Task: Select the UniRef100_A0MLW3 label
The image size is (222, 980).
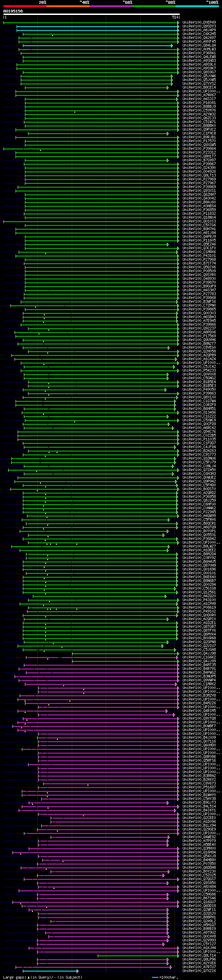Action: (199, 49)
